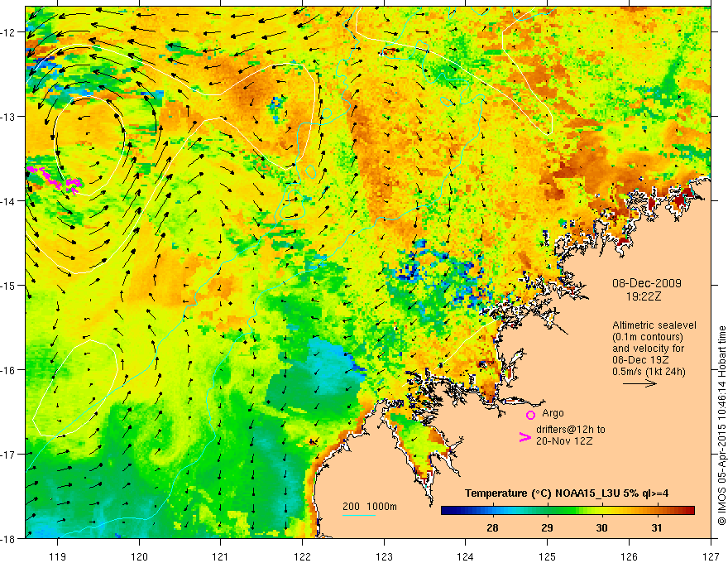
Task: Click the magenta drifter track inside the eddy
Action: (x=55, y=179)
